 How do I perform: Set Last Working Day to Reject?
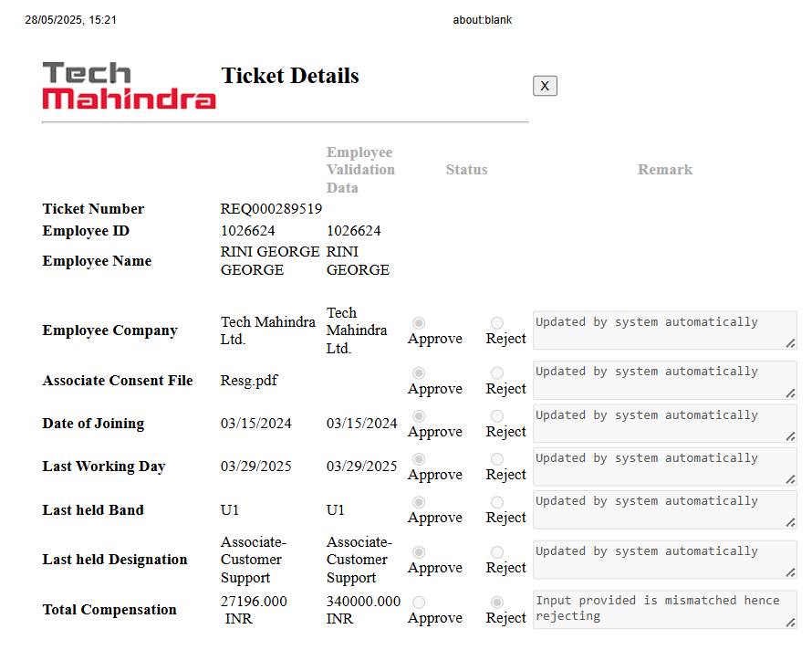(x=497, y=459)
